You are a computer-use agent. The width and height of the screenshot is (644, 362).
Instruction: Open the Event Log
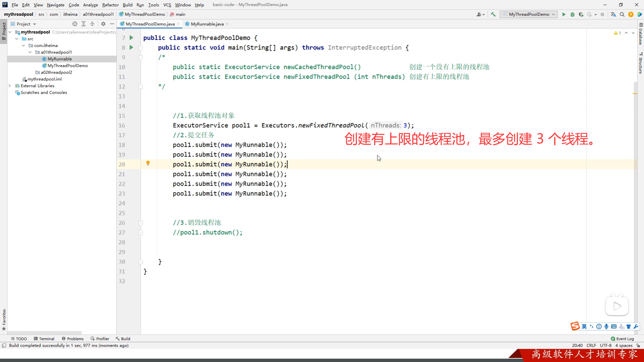coord(623,339)
